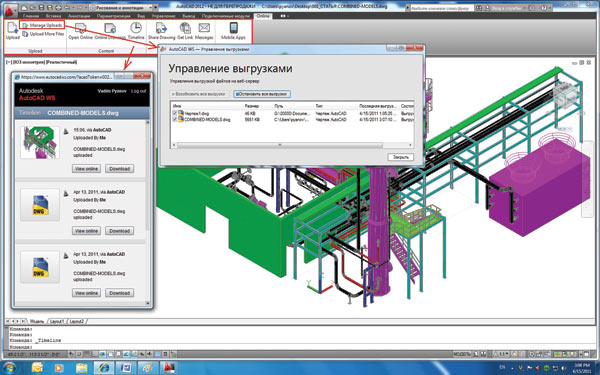Image resolution: width=600 pixels, height=375 pixels.
Task: Switch to the Вид ribbon tab
Action: 141,16
